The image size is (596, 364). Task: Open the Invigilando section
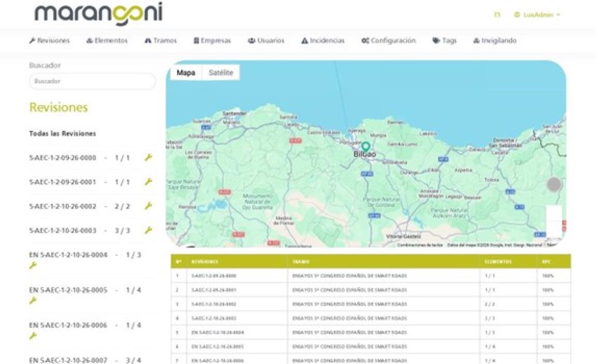coord(495,40)
